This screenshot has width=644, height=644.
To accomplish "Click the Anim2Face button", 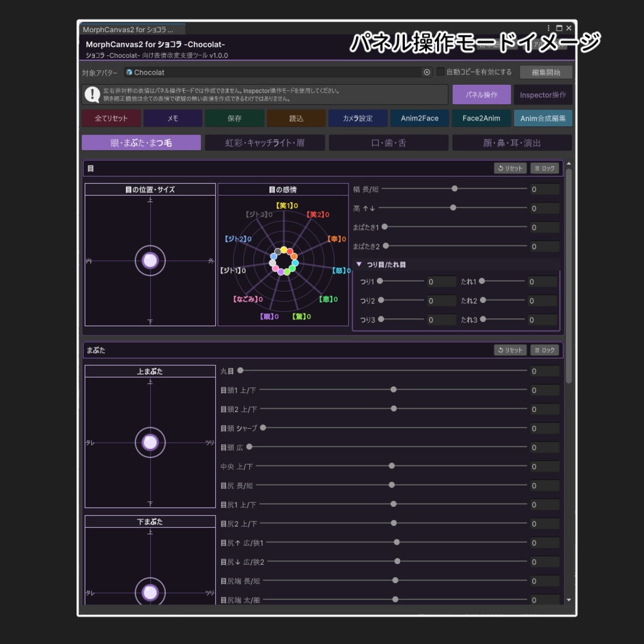I will tap(419, 118).
